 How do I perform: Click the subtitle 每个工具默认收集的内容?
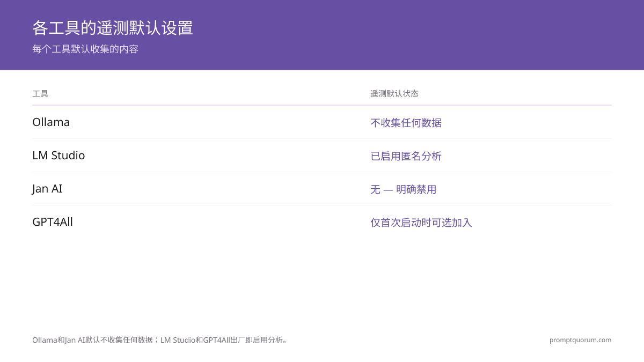pos(85,49)
